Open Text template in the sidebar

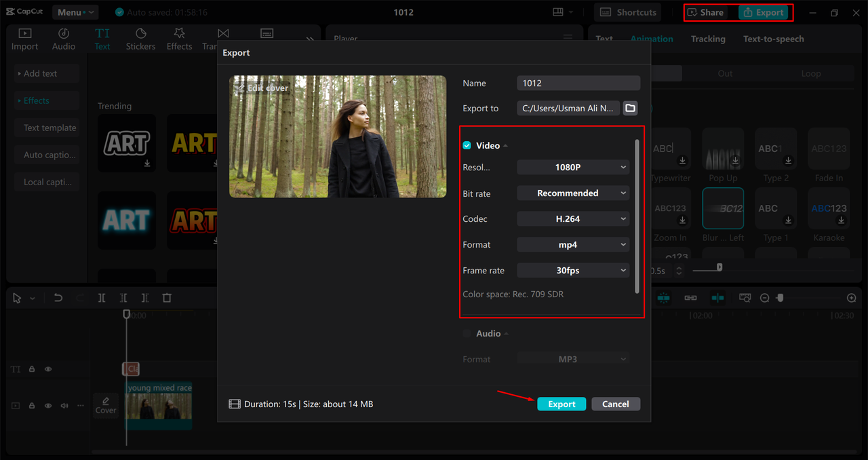tap(47, 128)
